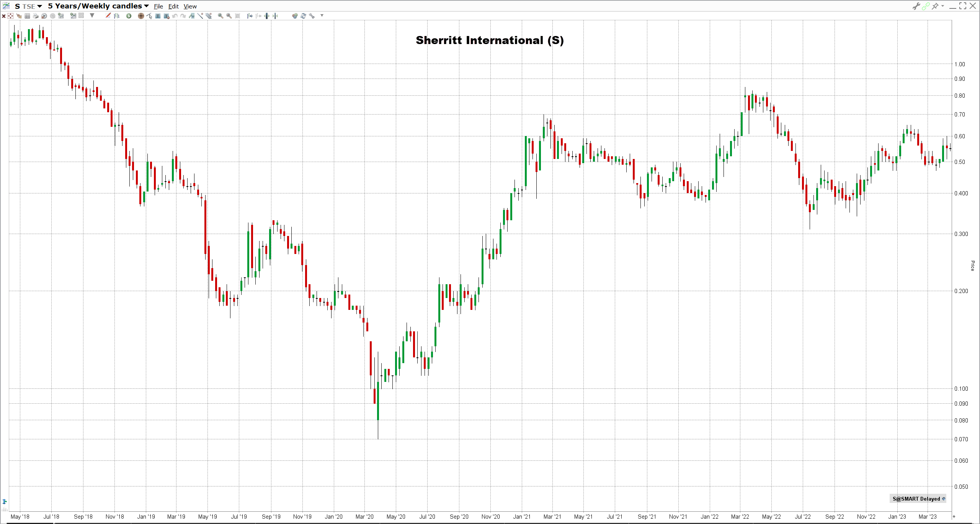Select the red pencil drawing tool

coord(108,15)
